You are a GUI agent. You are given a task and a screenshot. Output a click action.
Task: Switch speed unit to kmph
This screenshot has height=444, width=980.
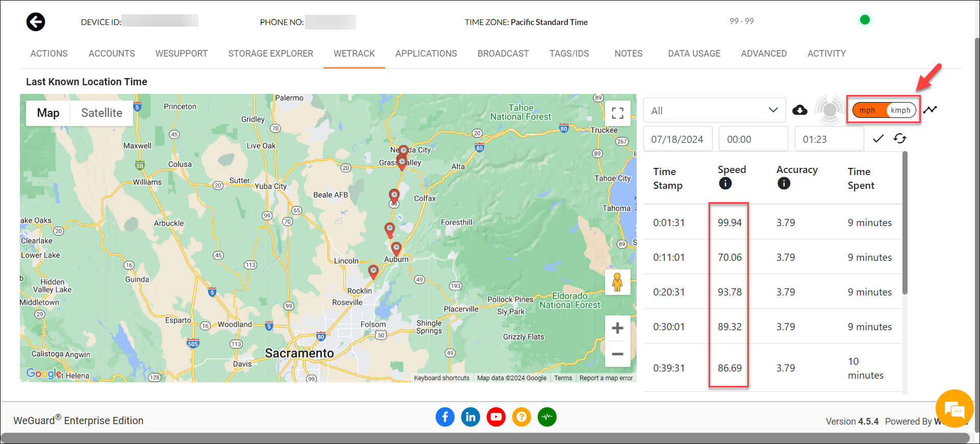click(x=900, y=110)
